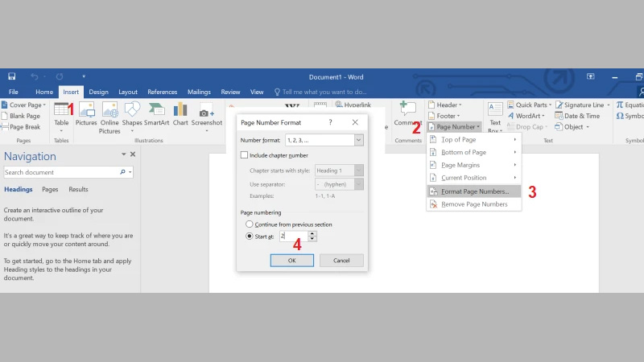Switch to the Design ribbon tab
Screen dimensions: 644x362
click(98, 93)
